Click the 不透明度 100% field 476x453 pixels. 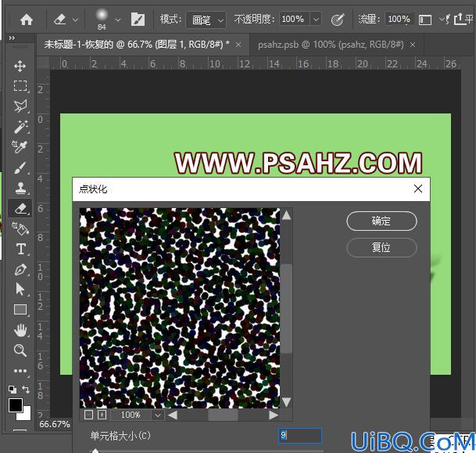click(x=295, y=19)
